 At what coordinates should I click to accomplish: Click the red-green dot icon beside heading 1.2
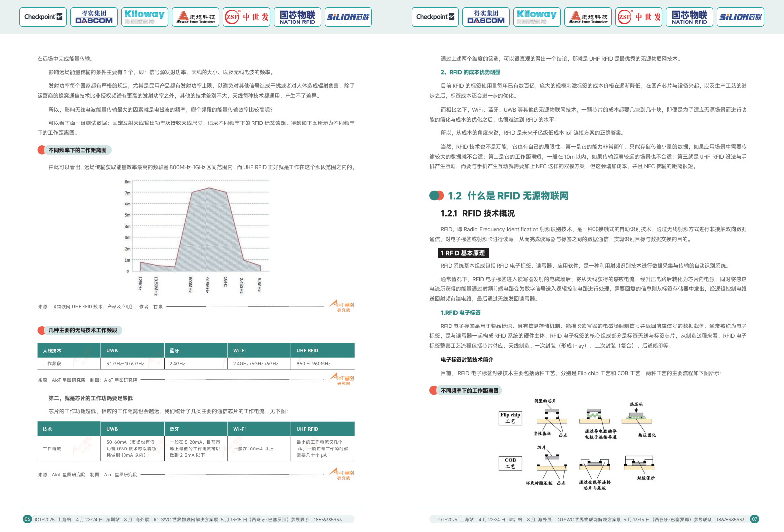point(436,196)
